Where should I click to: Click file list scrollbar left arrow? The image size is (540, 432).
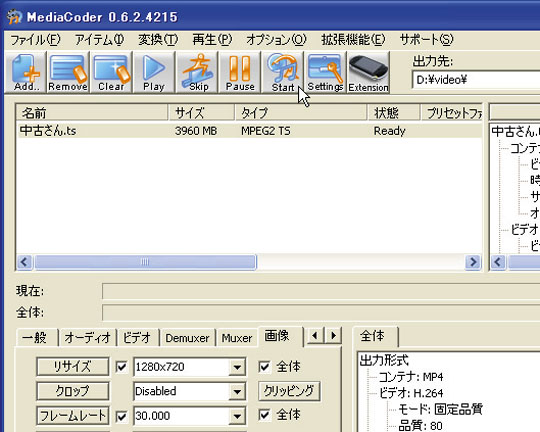click(24, 263)
